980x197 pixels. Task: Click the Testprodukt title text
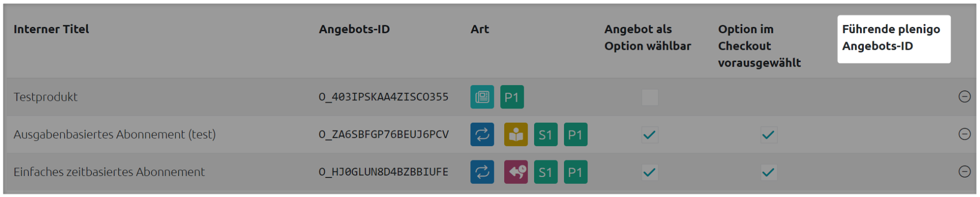(x=46, y=97)
